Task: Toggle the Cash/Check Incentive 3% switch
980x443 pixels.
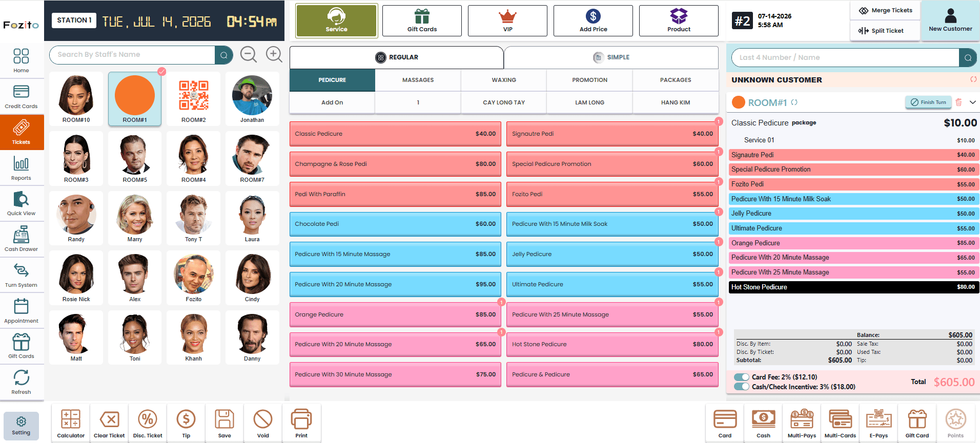Action: [x=742, y=387]
